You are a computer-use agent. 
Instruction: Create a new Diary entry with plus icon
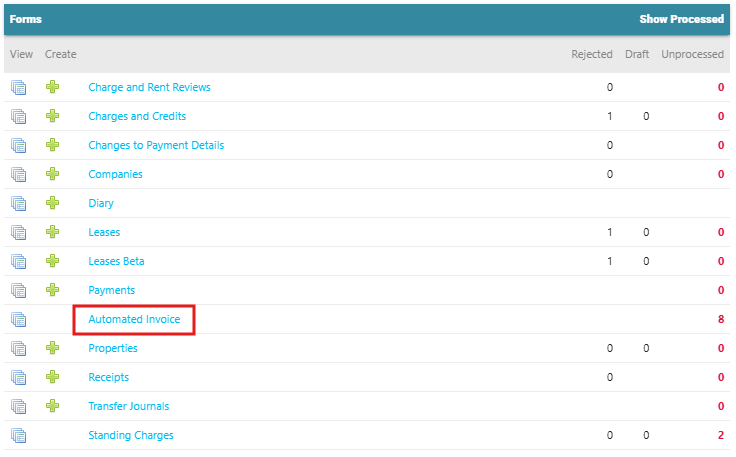(x=53, y=203)
